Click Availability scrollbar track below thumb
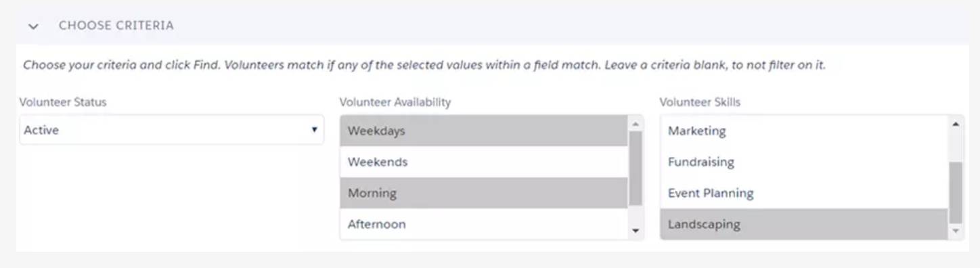The height and width of the screenshot is (268, 980). 636,214
